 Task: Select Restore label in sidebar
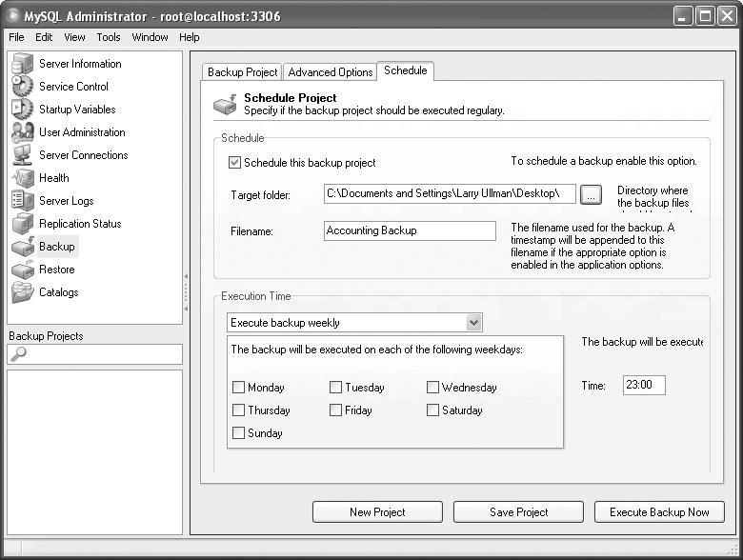point(57,270)
